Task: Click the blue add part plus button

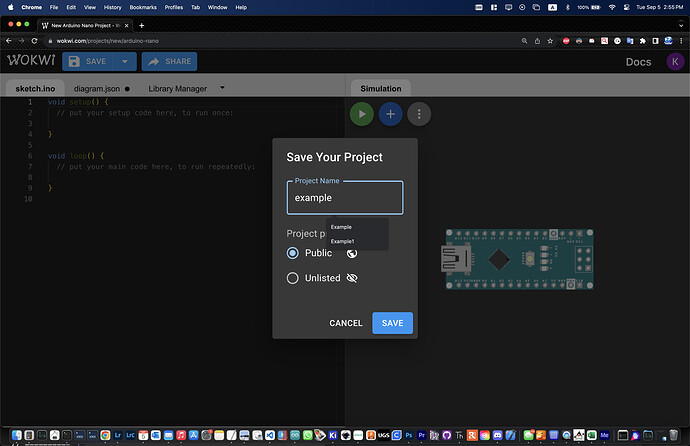Action: point(390,114)
